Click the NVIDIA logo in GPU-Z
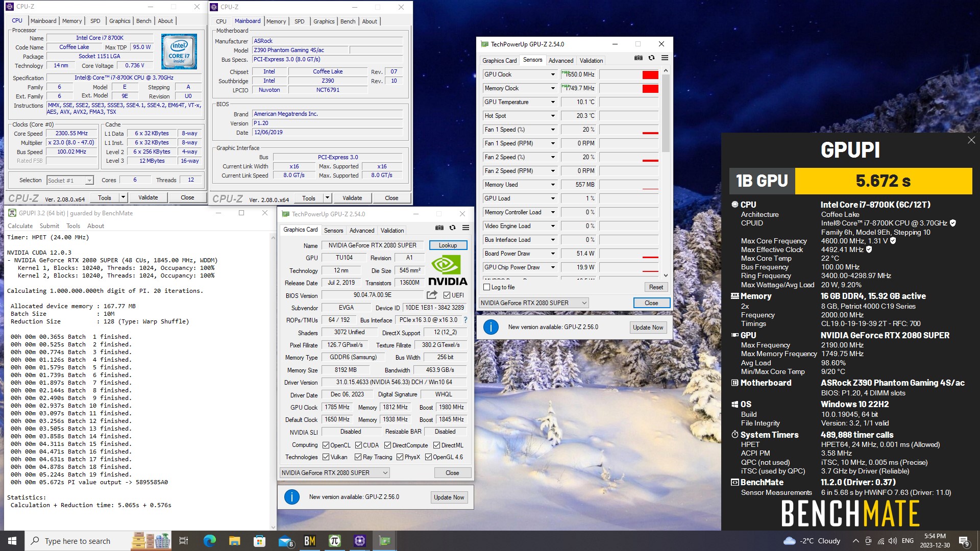Screen dimensions: 980x551 pyautogui.click(x=448, y=270)
